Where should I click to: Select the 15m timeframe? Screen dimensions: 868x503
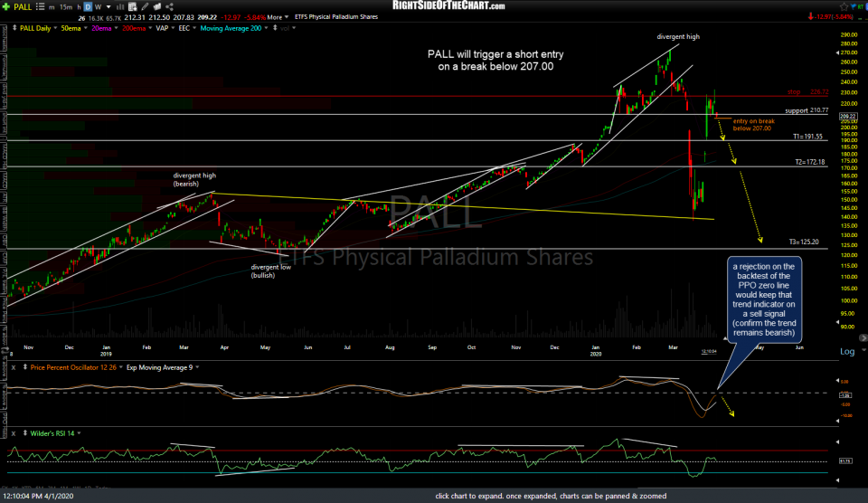(x=66, y=7)
